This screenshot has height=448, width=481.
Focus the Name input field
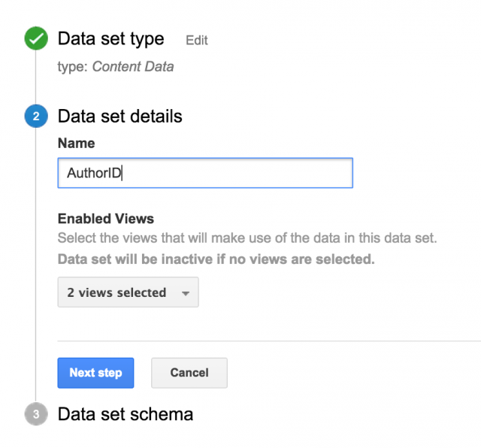205,173
